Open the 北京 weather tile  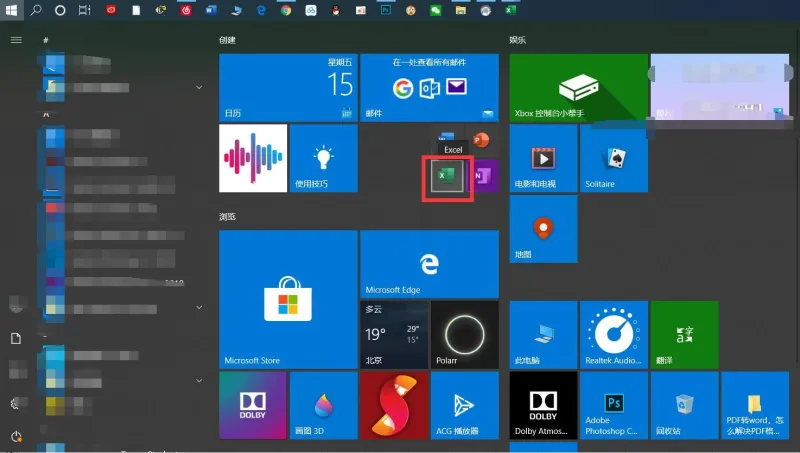(x=394, y=335)
